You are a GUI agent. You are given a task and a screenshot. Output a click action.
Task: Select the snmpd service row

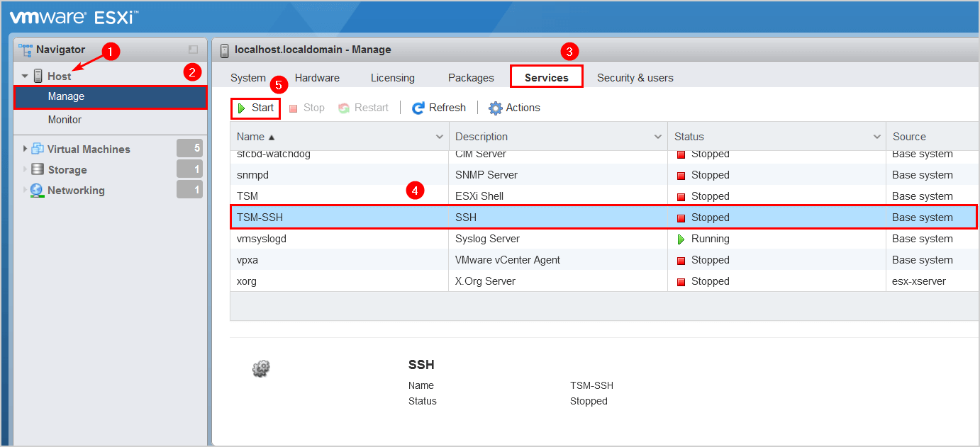(604, 175)
